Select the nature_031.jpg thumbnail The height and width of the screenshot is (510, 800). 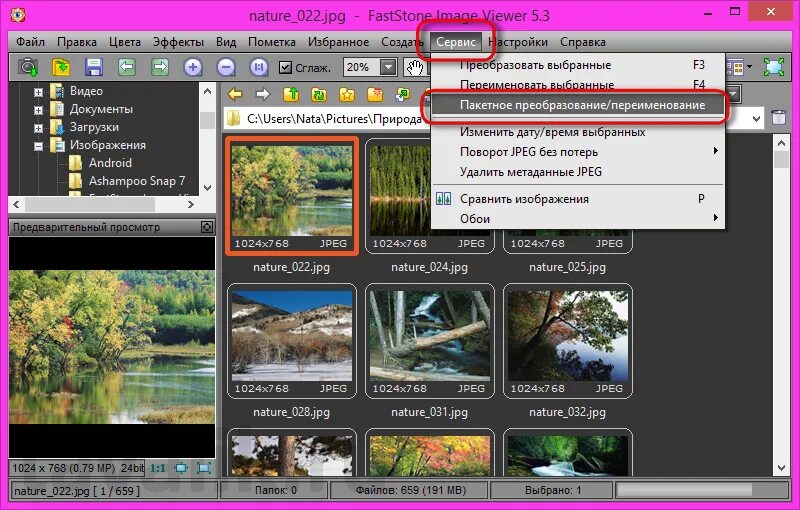(430, 341)
